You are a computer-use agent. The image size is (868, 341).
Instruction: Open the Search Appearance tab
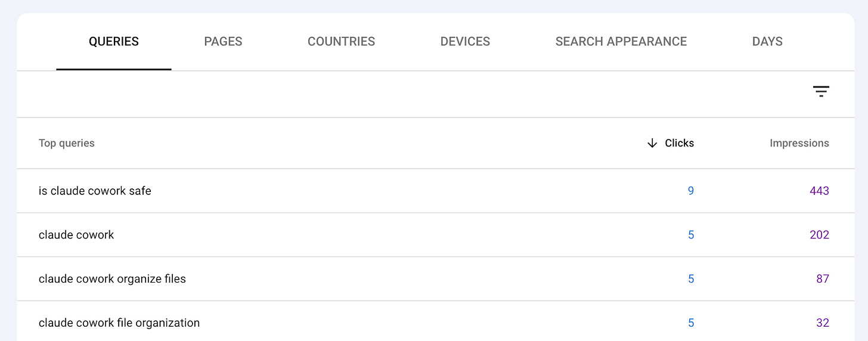pos(621,42)
